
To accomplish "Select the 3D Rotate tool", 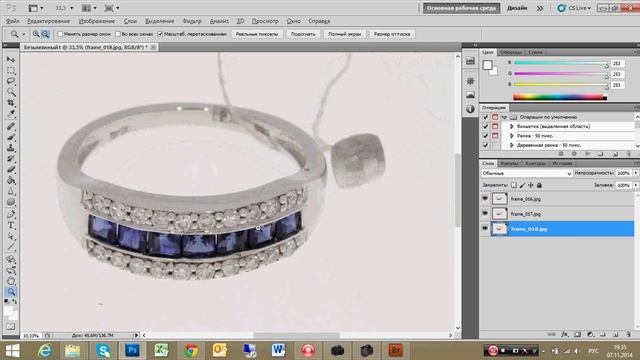I will pos(11,259).
